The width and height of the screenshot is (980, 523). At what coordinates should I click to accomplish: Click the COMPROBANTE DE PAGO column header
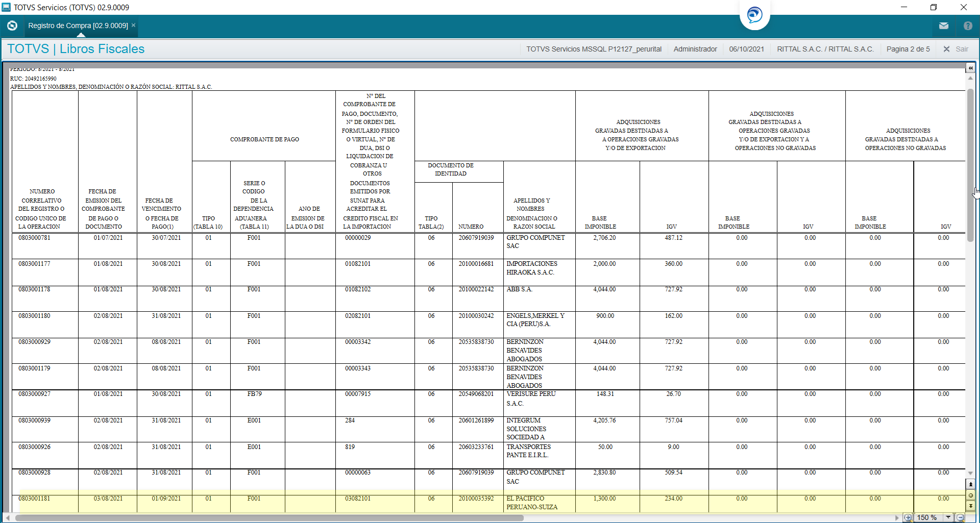pyautogui.click(x=264, y=139)
